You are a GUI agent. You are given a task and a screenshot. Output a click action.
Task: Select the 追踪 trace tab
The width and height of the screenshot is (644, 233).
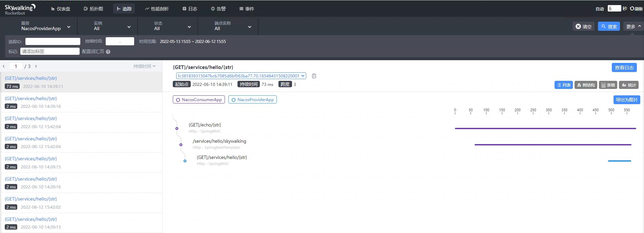pyautogui.click(x=124, y=9)
